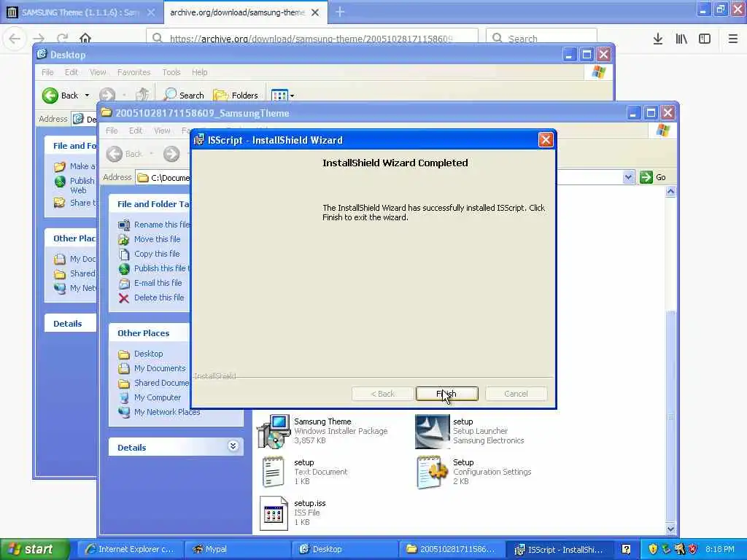Click the browser home icon
Image resolution: width=747 pixels, height=560 pixels.
coord(85,38)
